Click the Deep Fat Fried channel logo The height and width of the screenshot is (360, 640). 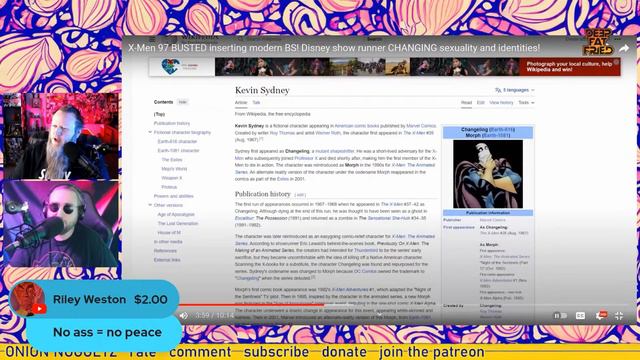pyautogui.click(x=598, y=42)
